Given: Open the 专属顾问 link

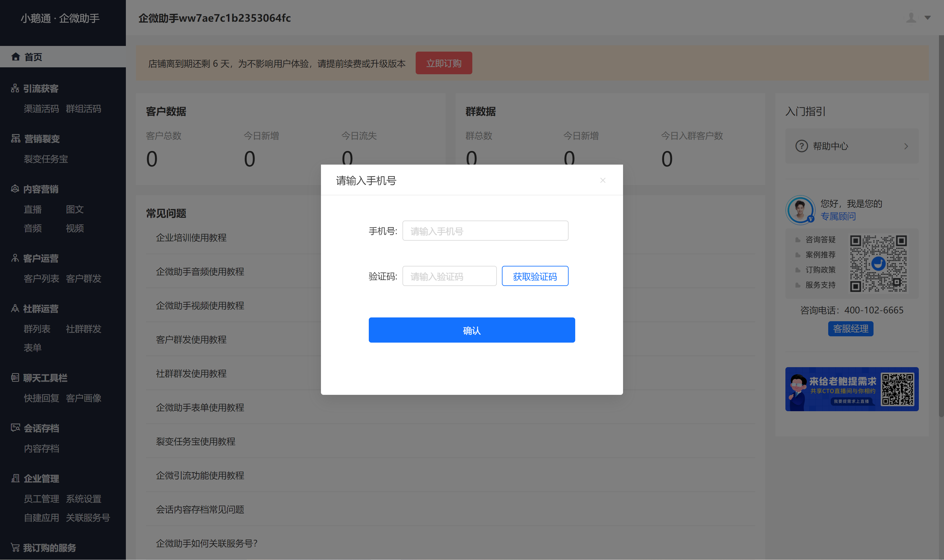Looking at the screenshot, I should [x=838, y=216].
